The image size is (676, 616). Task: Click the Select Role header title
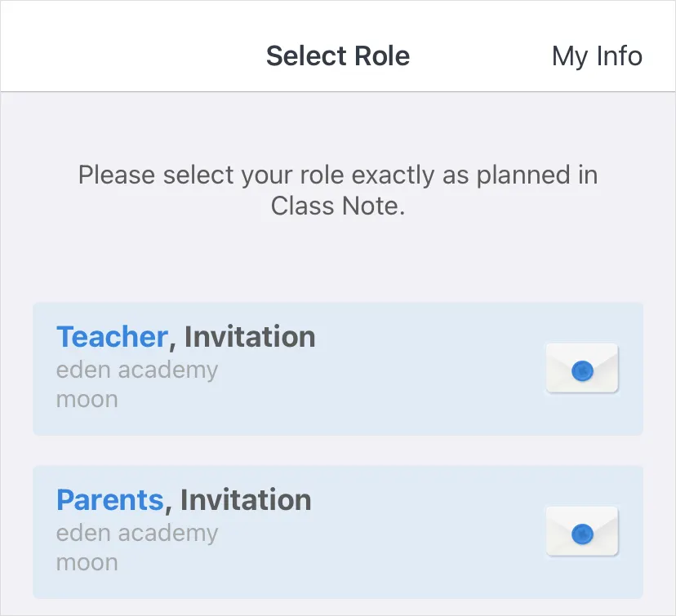tap(338, 56)
